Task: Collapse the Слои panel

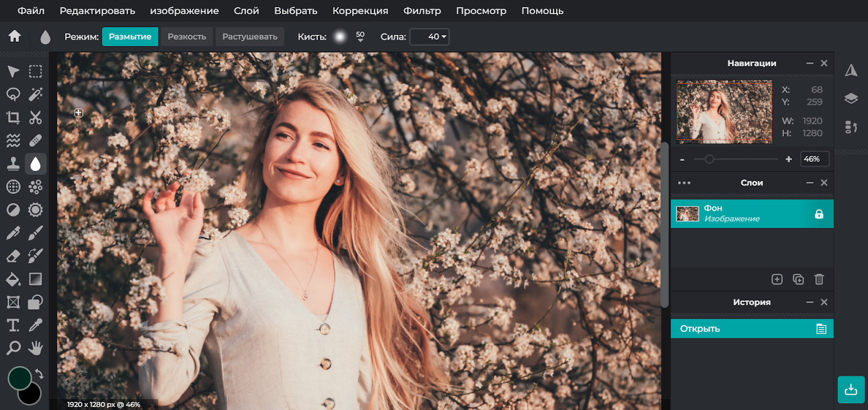Action: point(809,183)
